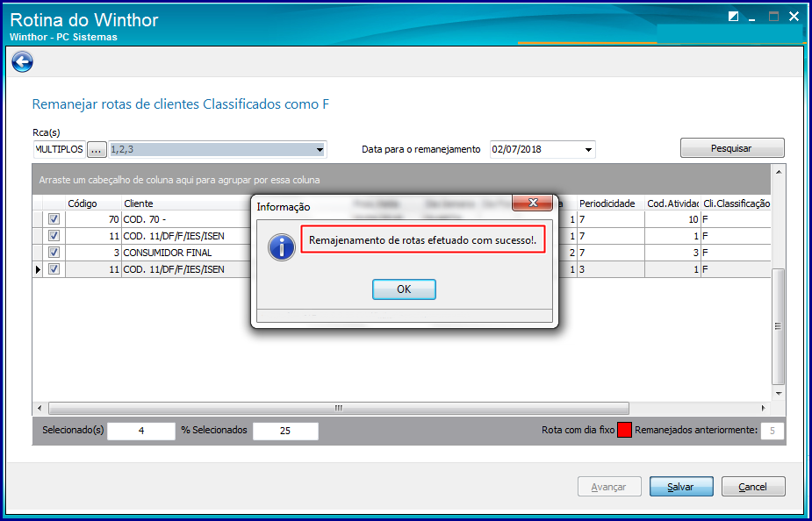Image resolution: width=812 pixels, height=521 pixels.
Task: Toggle checkbox for CONSUMIDOR FINAL row
Action: click(54, 253)
